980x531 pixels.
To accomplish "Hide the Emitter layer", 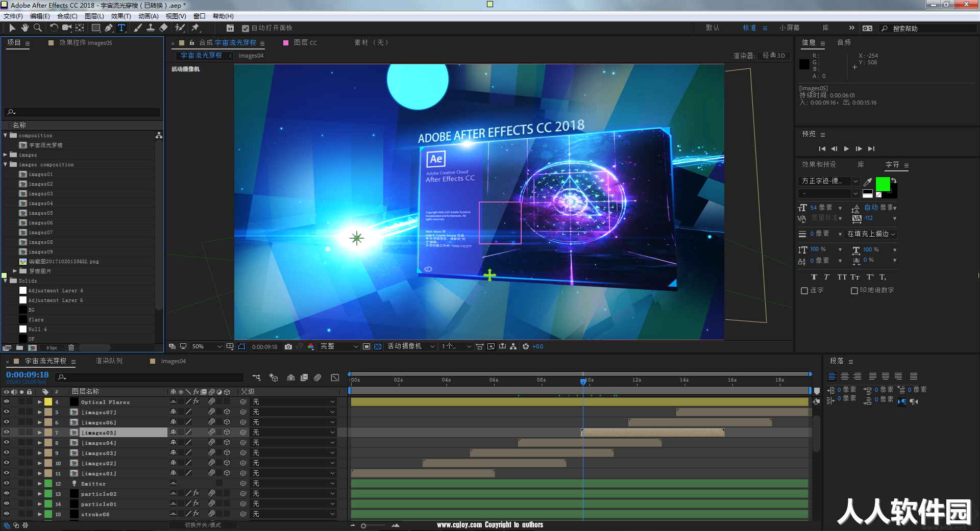I will [7, 483].
